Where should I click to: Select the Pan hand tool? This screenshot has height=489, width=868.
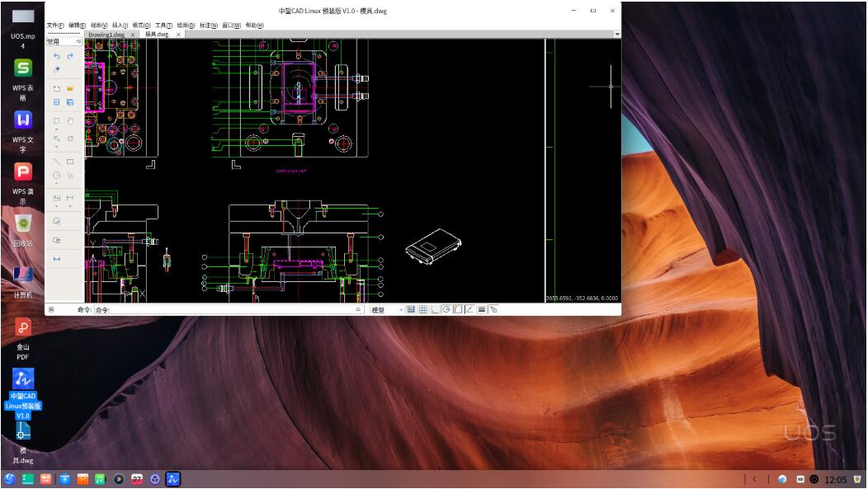click(x=70, y=120)
